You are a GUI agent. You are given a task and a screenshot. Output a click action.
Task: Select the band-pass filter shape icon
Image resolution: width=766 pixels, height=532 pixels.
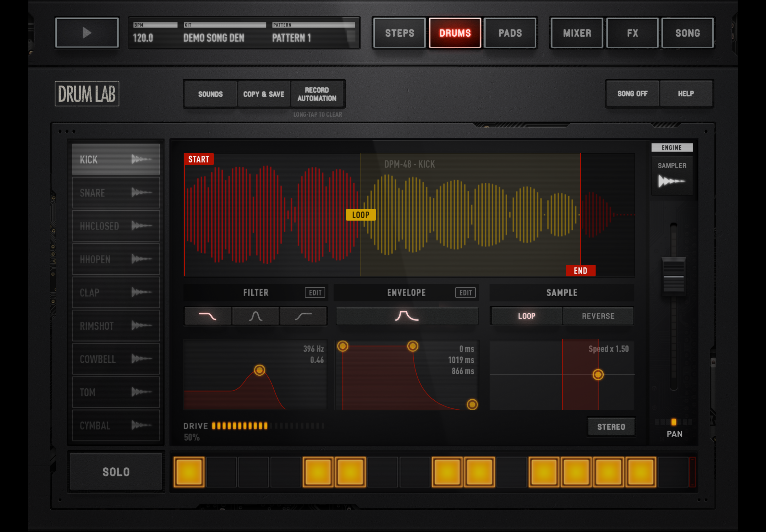point(255,316)
